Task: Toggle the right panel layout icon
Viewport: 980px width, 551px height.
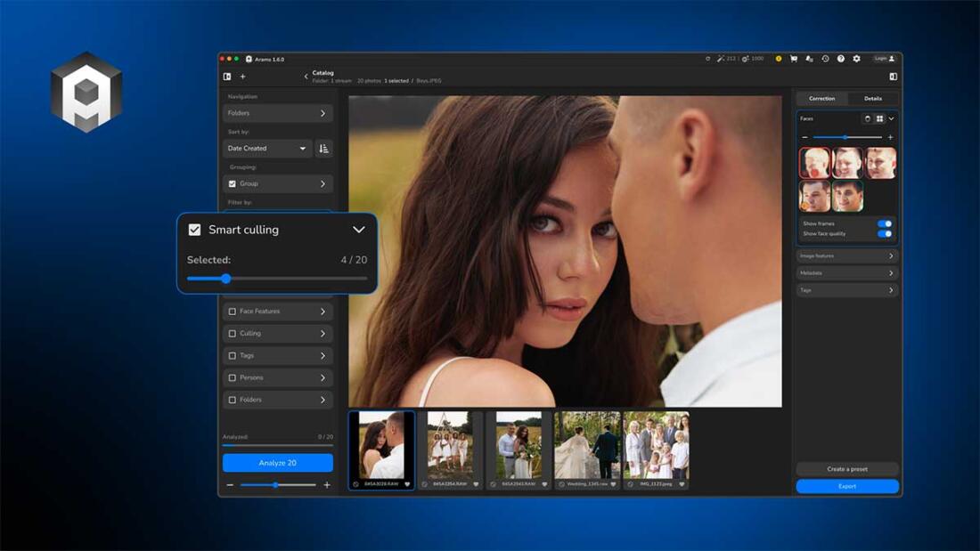Action: click(x=893, y=77)
